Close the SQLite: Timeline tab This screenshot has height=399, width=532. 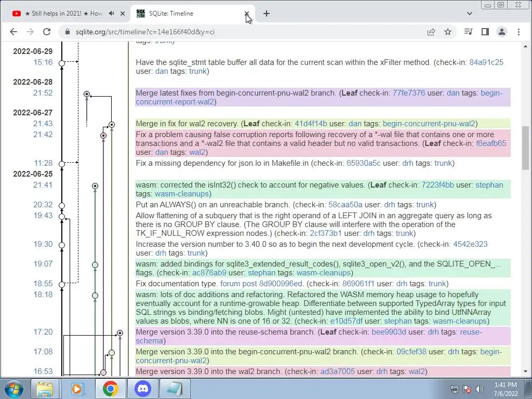[247, 14]
